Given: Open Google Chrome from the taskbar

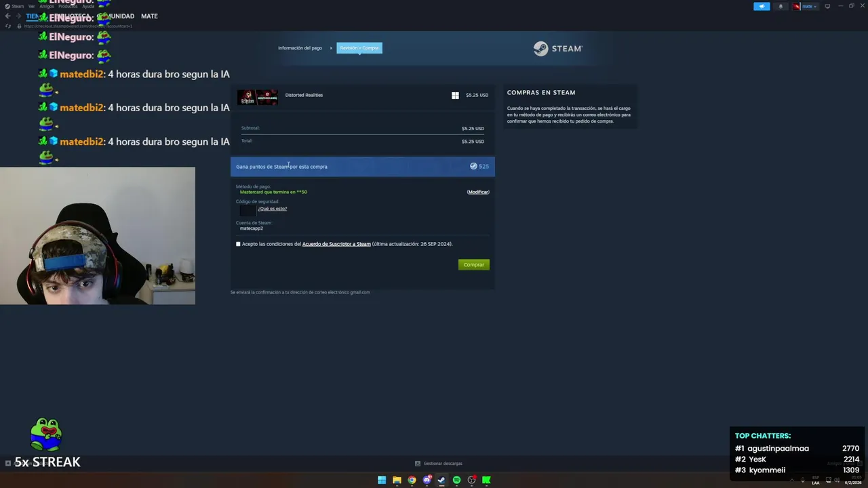Looking at the screenshot, I should point(412,480).
